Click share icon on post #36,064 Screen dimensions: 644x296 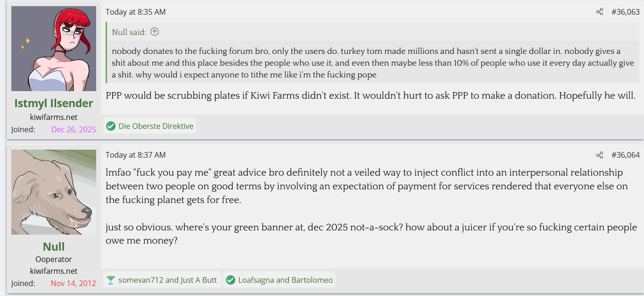599,155
